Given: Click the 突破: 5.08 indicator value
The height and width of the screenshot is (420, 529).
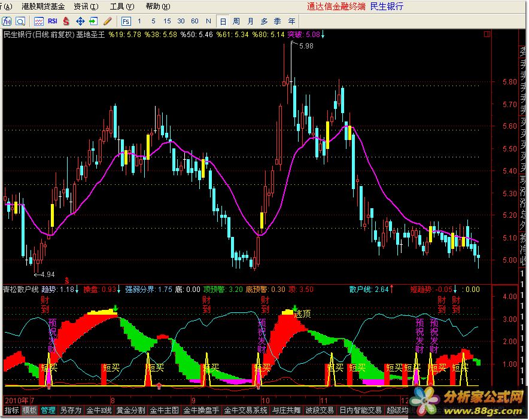Looking at the screenshot, I should click(303, 35).
